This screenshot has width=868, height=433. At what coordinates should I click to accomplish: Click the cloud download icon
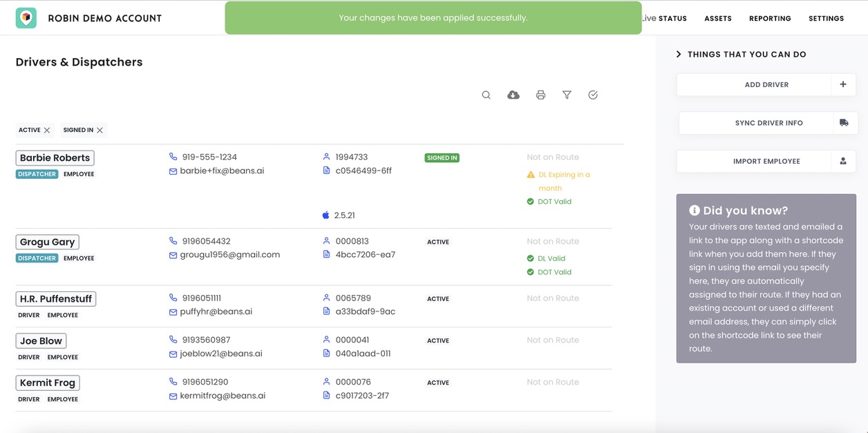pos(513,95)
